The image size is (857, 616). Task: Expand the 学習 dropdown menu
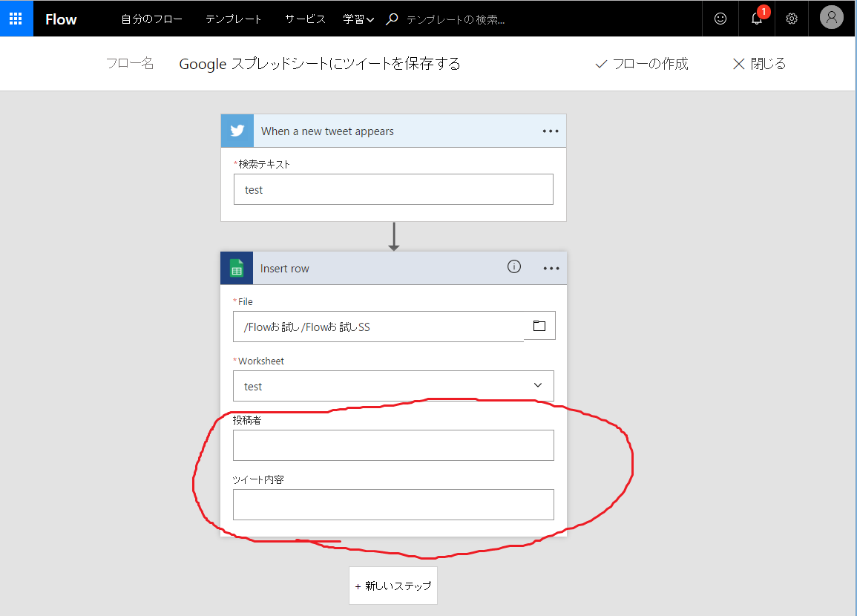tap(358, 19)
